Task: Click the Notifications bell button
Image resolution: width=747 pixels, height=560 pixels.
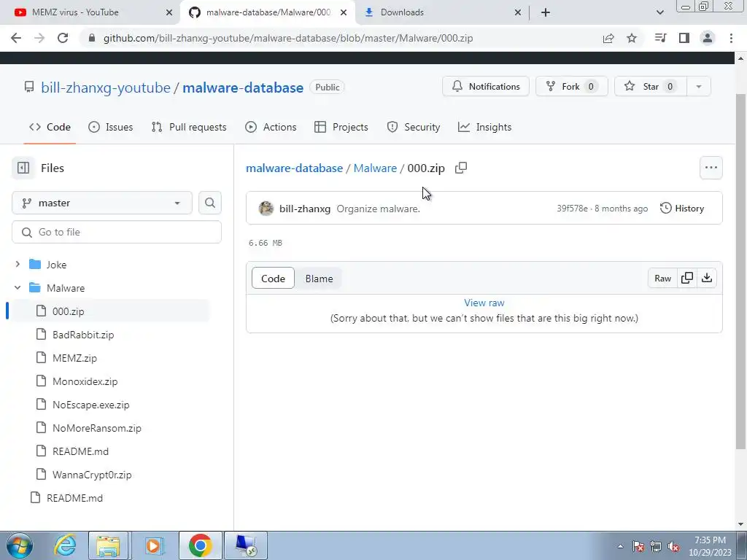Action: pyautogui.click(x=485, y=86)
